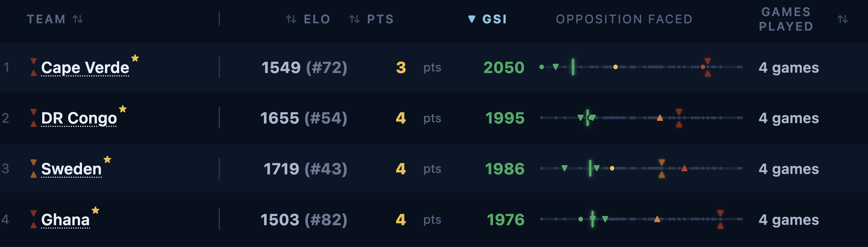The image size is (868, 247).
Task: Sort by ELO using arrows icon
Action: [291, 19]
